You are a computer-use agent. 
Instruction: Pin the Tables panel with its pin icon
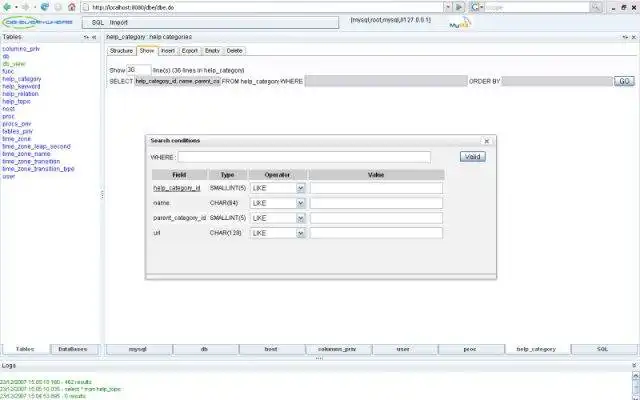coord(86,37)
